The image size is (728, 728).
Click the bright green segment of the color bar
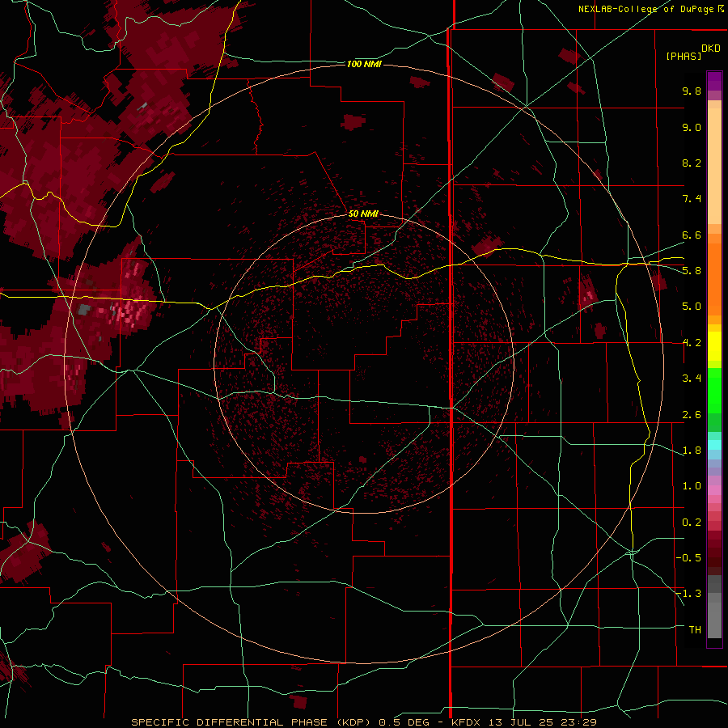point(714,390)
